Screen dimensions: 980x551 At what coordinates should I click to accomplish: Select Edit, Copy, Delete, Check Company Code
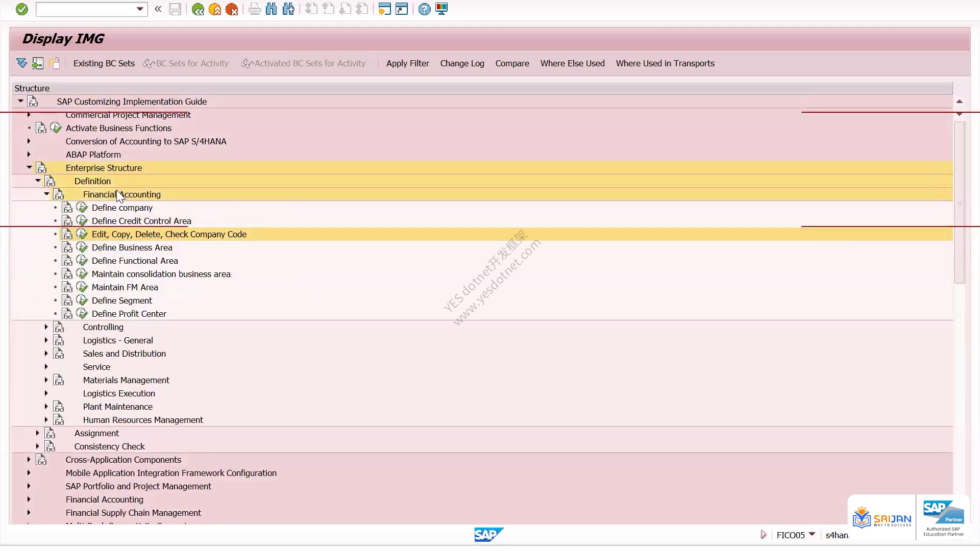(x=169, y=234)
